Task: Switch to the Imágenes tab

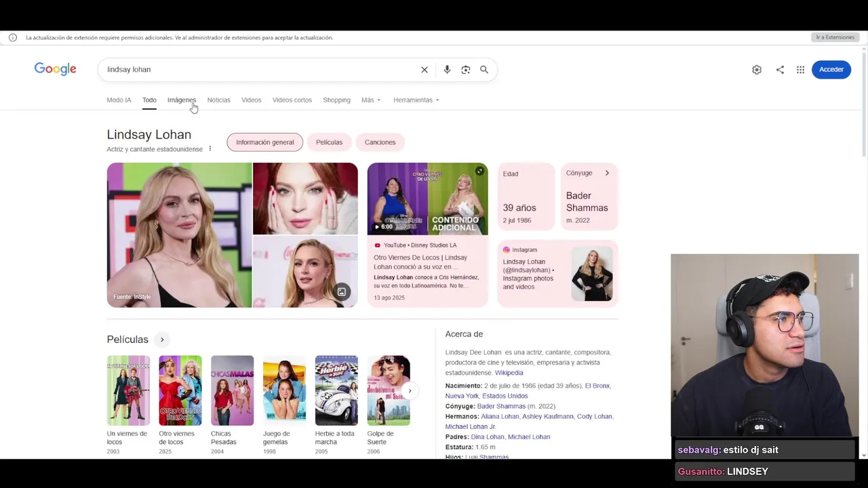Action: (182, 100)
